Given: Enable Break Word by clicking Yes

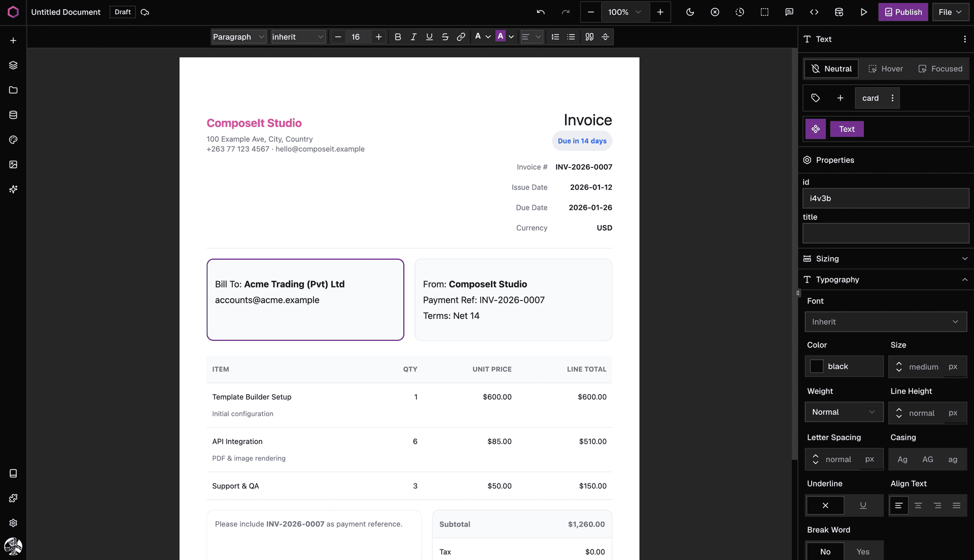Looking at the screenshot, I should (x=863, y=551).
